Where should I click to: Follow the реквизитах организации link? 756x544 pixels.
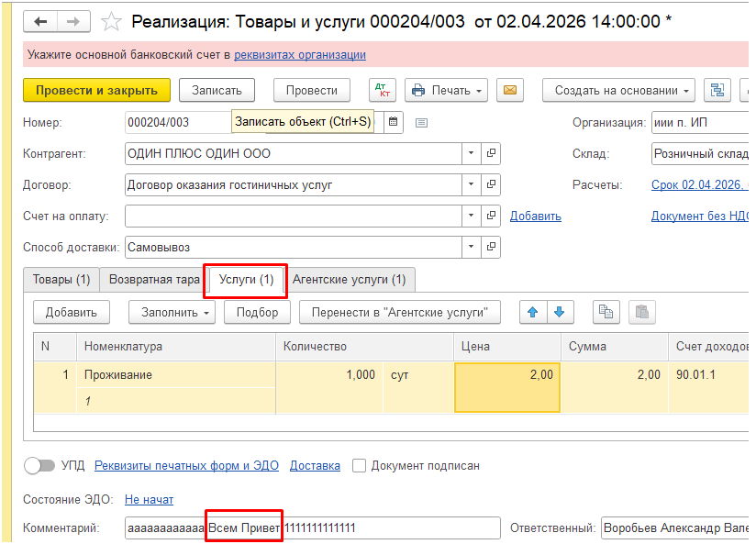pos(300,55)
